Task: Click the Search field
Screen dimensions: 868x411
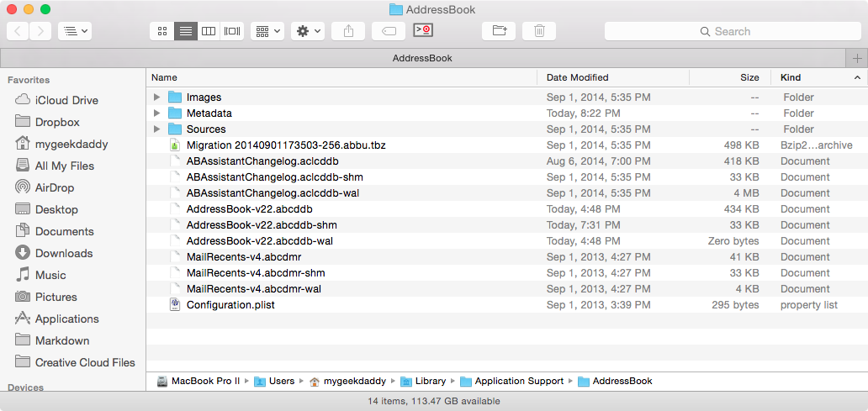Action: coord(733,31)
